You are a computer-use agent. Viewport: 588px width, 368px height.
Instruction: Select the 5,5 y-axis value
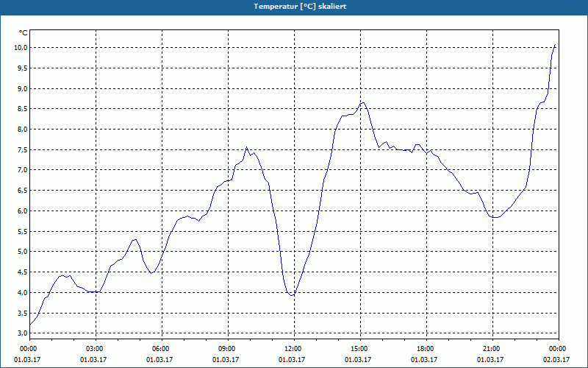[22, 231]
